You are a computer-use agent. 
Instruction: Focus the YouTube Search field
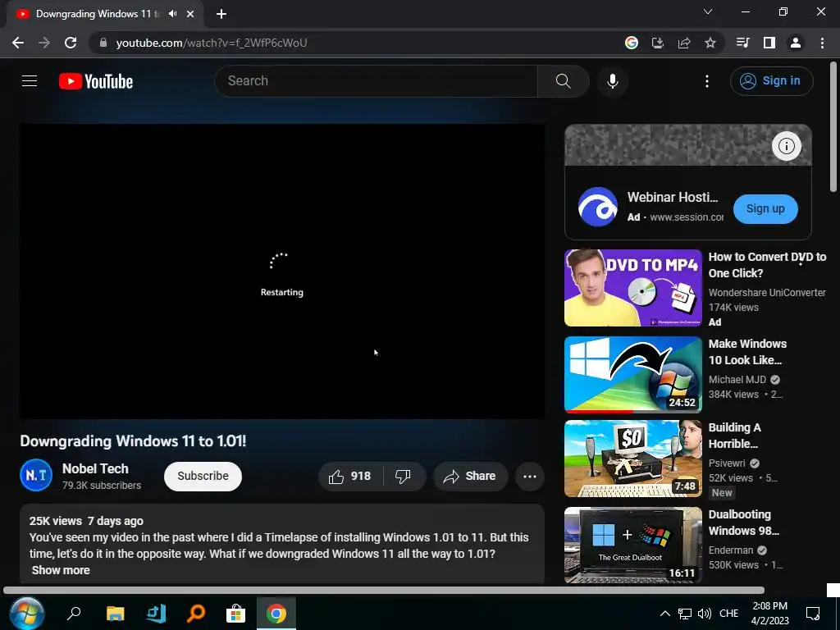tap(376, 81)
